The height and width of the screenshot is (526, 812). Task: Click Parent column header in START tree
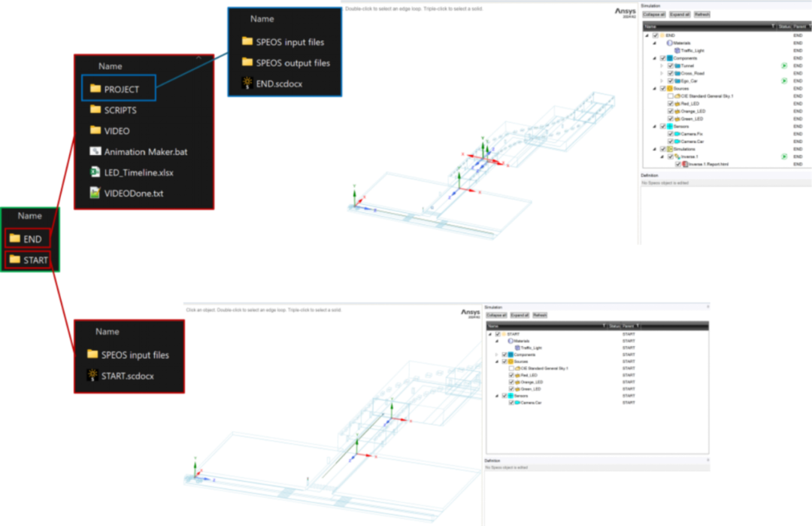click(x=628, y=326)
